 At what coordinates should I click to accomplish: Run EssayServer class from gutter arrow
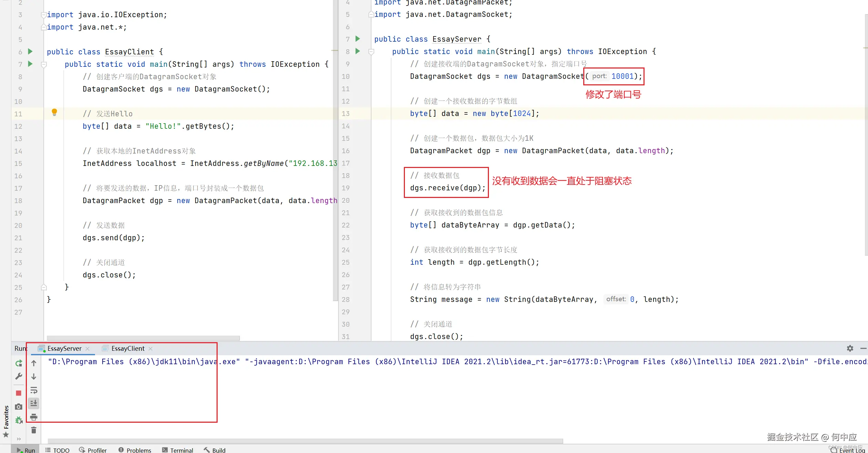[x=358, y=39]
